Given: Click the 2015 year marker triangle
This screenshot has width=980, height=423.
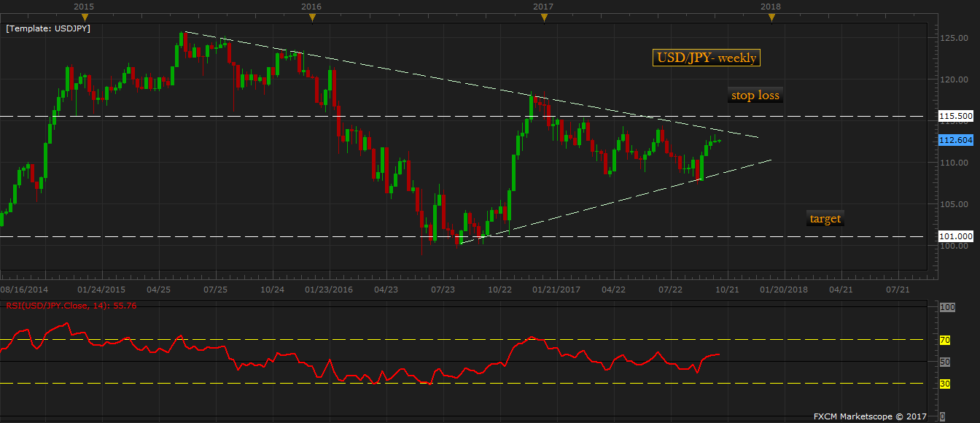Looking at the screenshot, I should pos(84,18).
